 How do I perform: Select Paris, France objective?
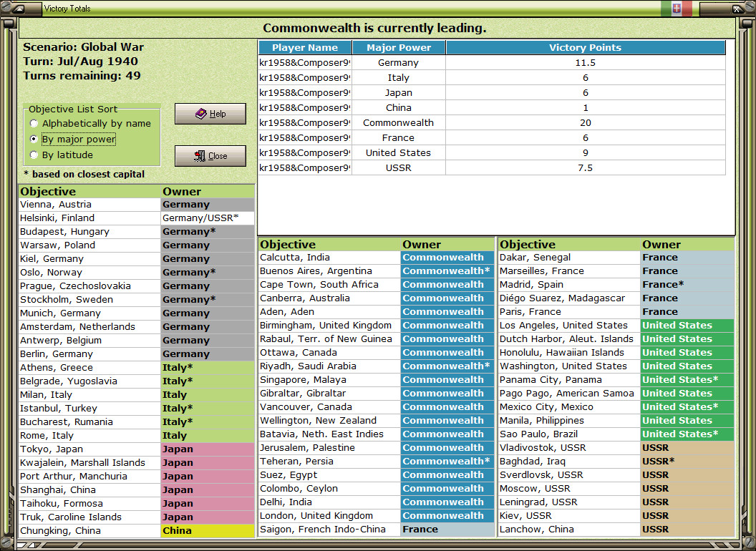(x=569, y=311)
